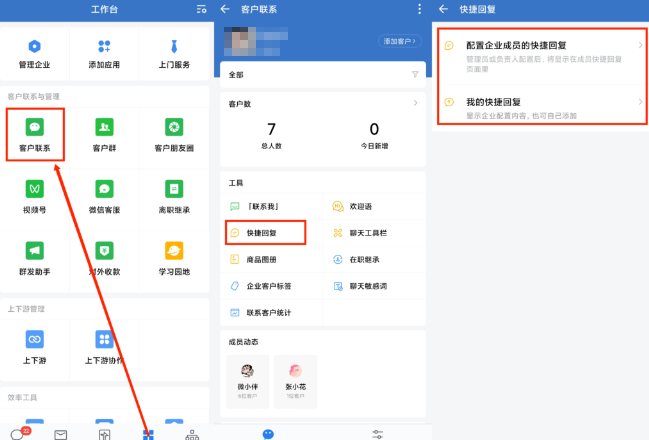Open 上门服务 icon
Image resolution: width=649 pixels, height=440 pixels.
173,53
